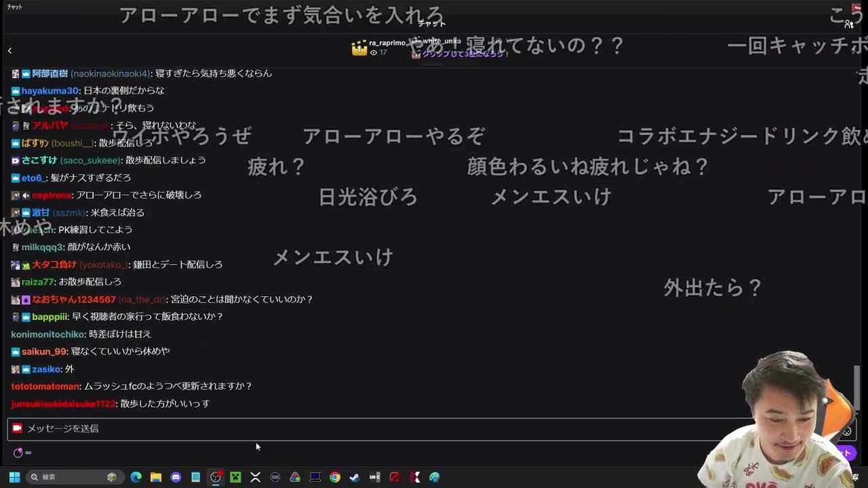Open the Windows Start menu

tap(14, 477)
